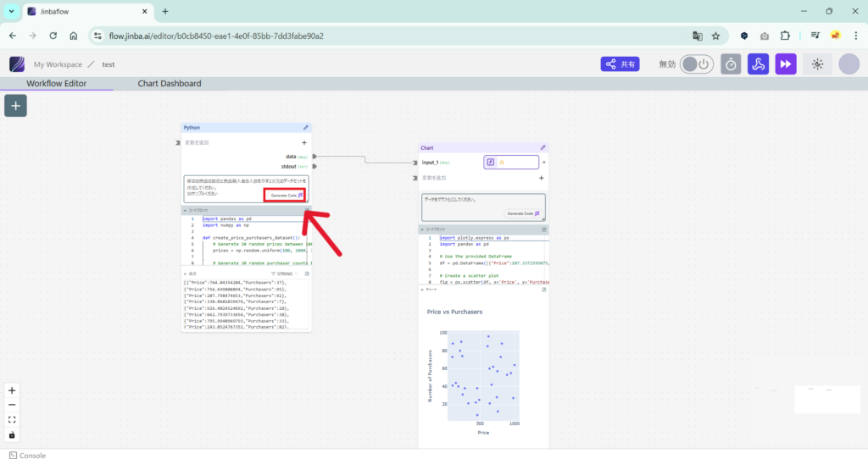Click the canvas zoom in button
Image resolution: width=868 pixels, height=459 pixels.
[x=12, y=390]
